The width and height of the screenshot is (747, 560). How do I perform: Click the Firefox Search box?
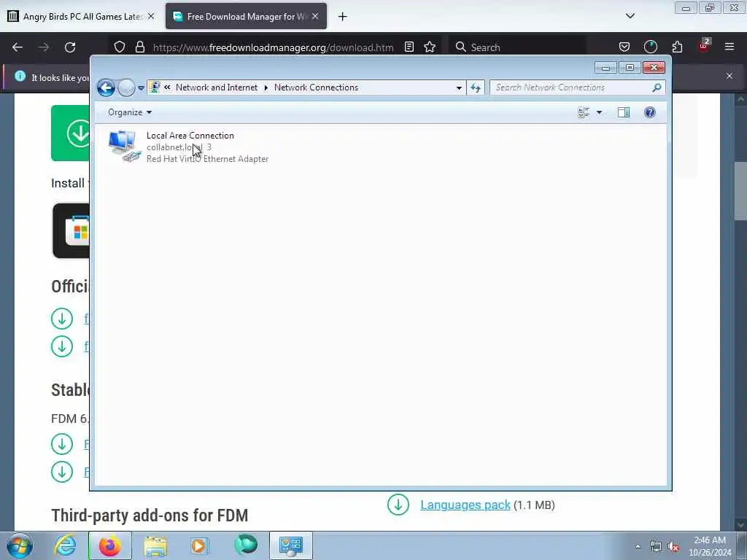(x=517, y=47)
